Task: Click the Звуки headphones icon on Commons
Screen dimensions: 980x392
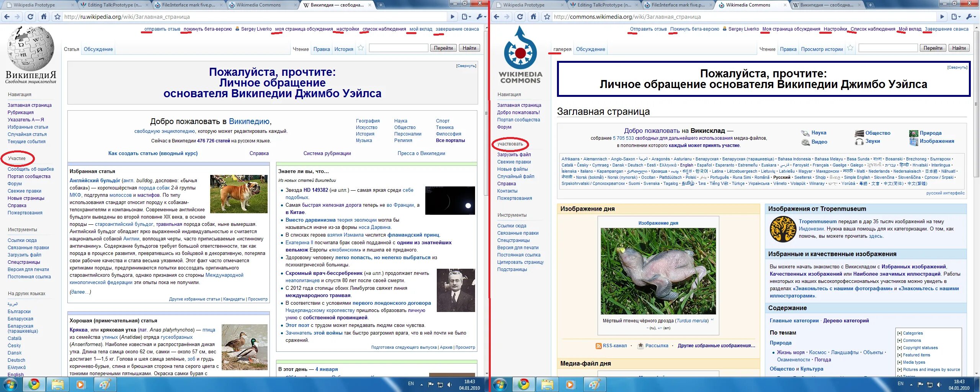Action: pos(859,141)
